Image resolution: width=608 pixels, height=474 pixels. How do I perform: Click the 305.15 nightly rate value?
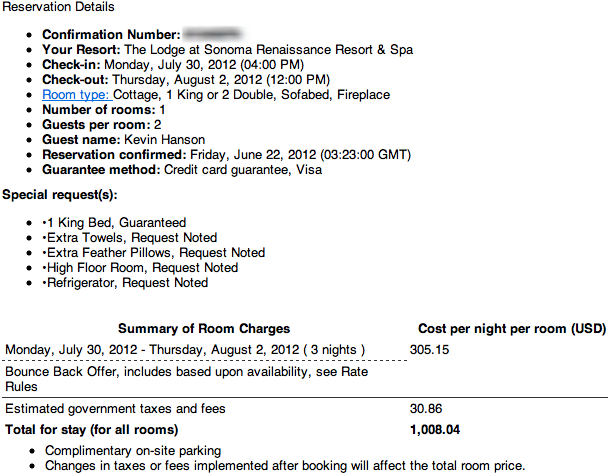[429, 349]
